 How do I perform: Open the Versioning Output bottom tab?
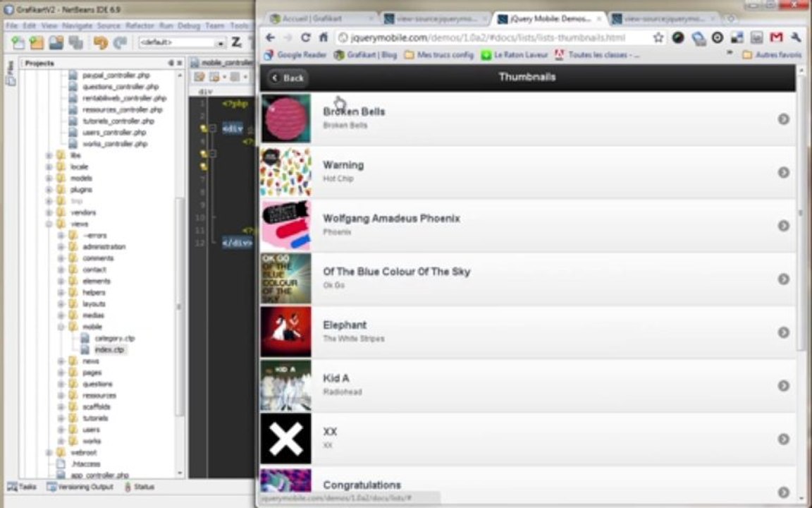tap(80, 487)
